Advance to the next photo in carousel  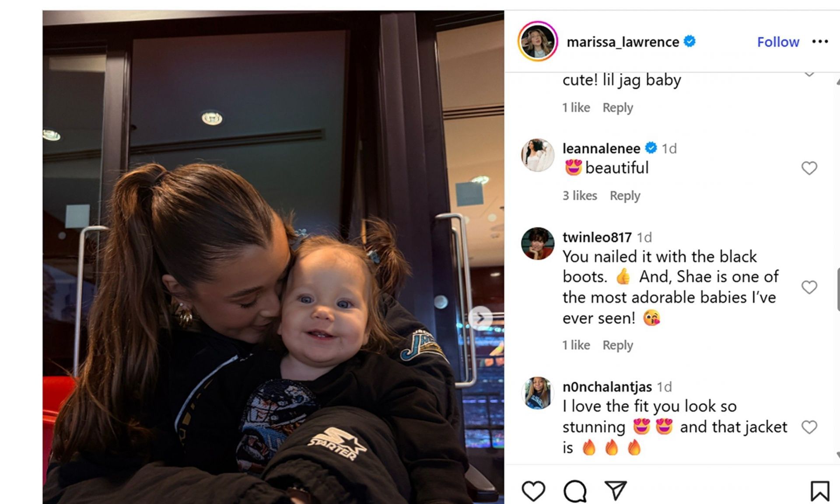coord(480,318)
